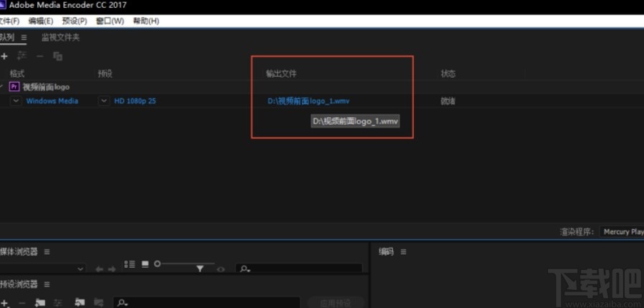
Task: Go forward in Media Browser history
Action: (x=112, y=269)
